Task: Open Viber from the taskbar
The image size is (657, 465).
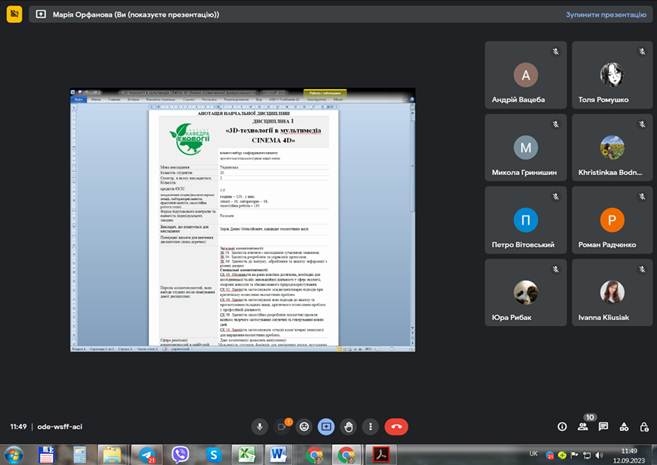Action: click(x=180, y=455)
